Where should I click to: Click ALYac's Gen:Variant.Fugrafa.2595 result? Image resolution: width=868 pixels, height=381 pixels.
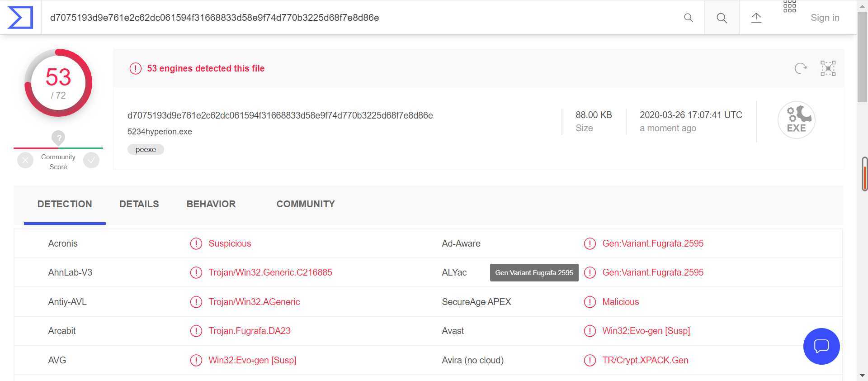click(x=653, y=272)
